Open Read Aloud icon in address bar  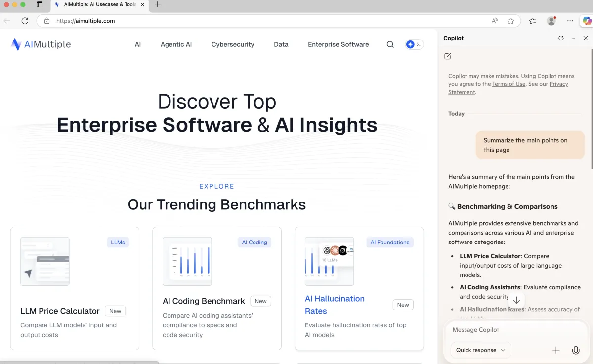point(495,21)
